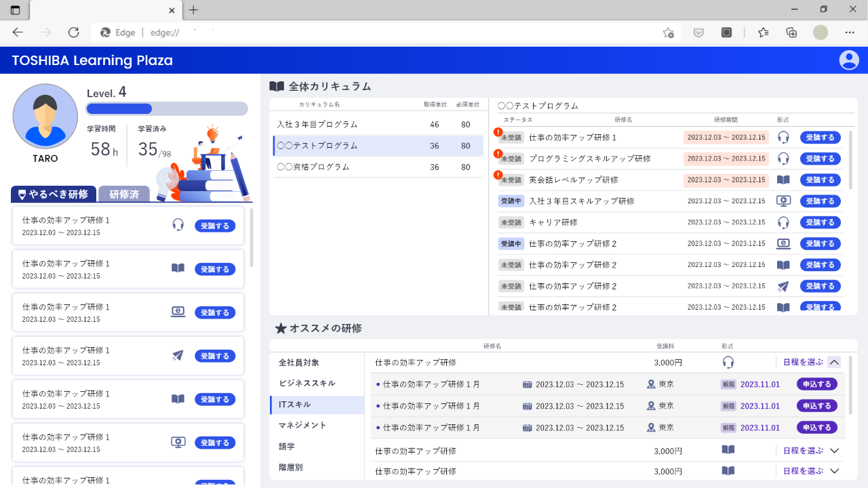The height and width of the screenshot is (488, 868).
Task: Click the book icon for 英会話レベルアップ研修
Action: 783,180
